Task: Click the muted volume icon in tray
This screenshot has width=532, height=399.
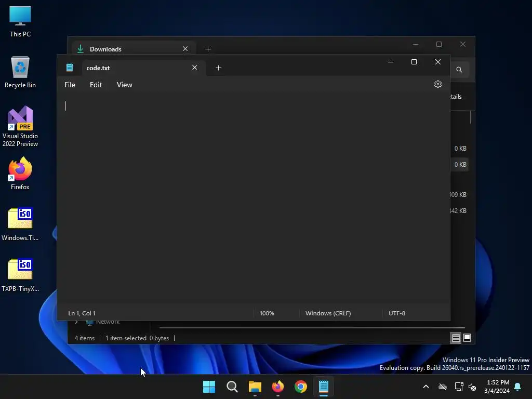Action: coord(472,387)
